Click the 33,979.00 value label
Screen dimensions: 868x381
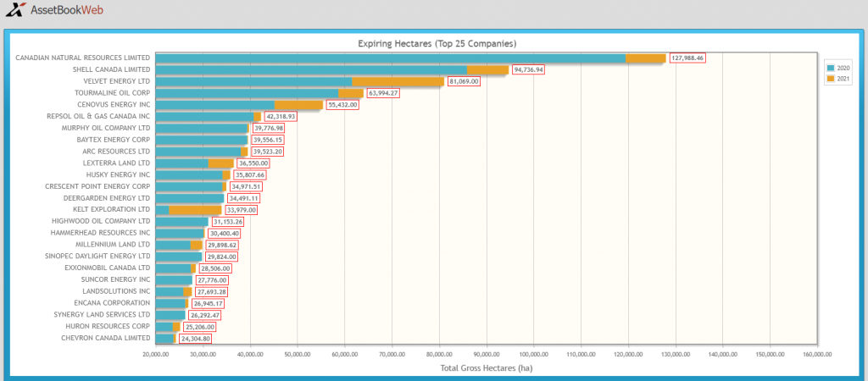point(242,210)
